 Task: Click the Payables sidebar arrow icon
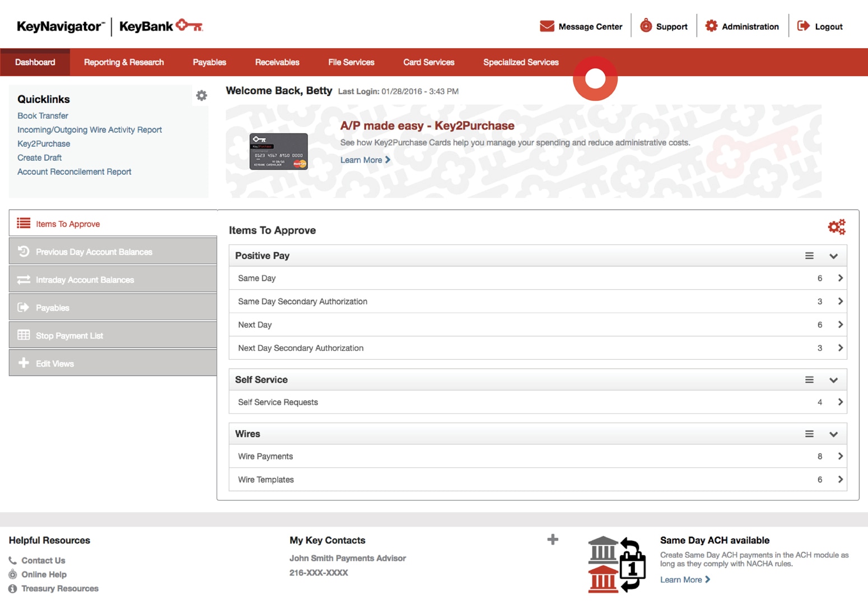click(24, 307)
